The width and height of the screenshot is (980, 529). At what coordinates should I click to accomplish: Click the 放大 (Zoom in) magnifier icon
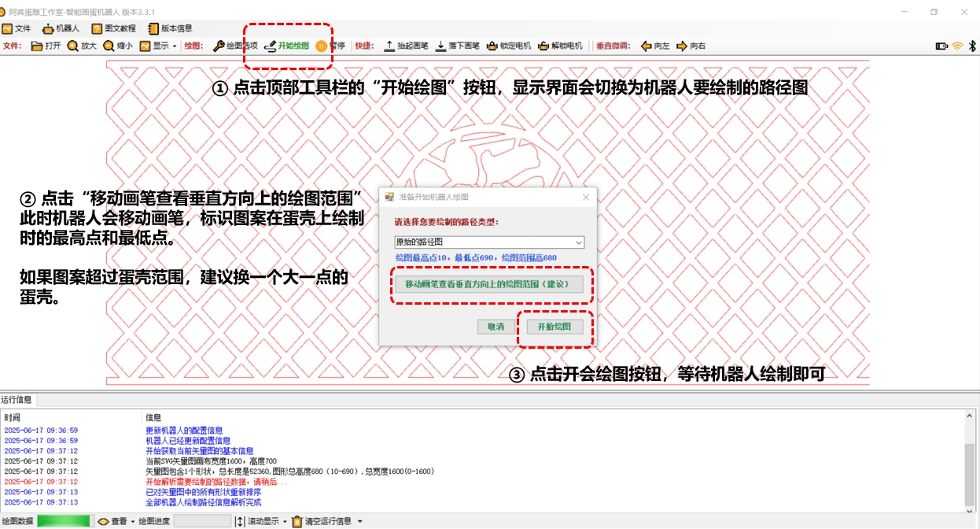pyautogui.click(x=73, y=46)
